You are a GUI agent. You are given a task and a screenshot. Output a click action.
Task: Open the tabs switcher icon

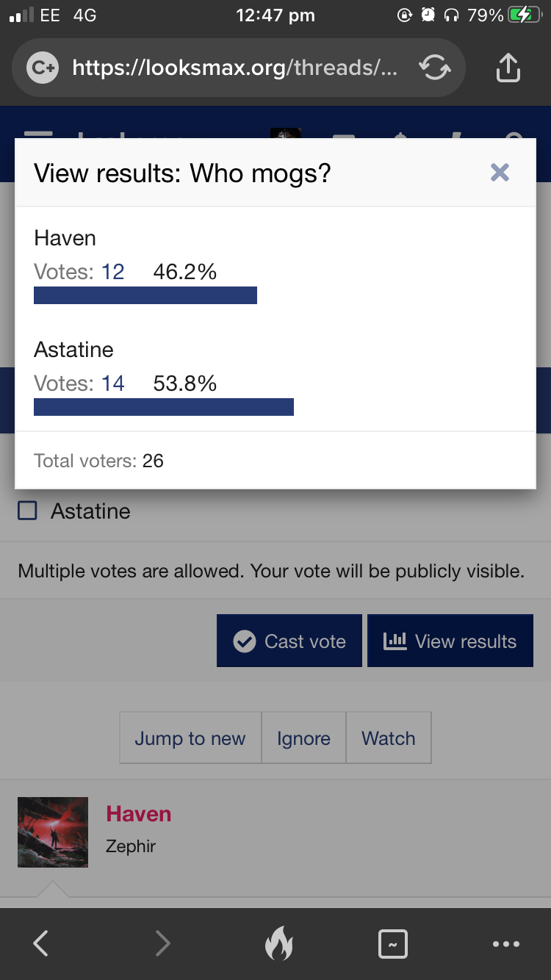[x=392, y=944]
